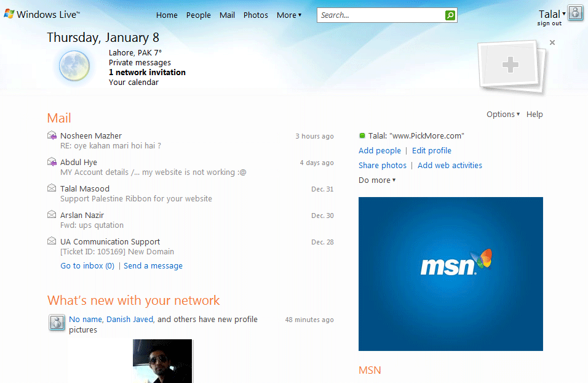Open the People menu item
588x383 pixels.
tap(199, 15)
